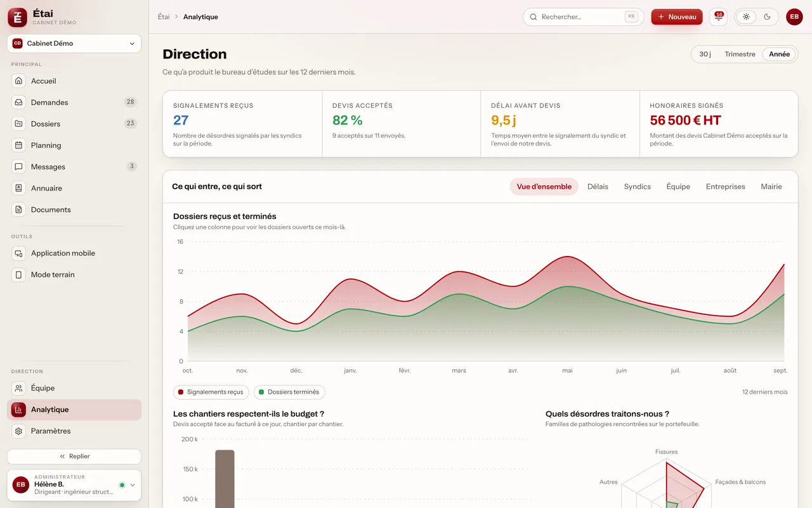Click the Délai avant devis 9,5 j value

point(504,120)
